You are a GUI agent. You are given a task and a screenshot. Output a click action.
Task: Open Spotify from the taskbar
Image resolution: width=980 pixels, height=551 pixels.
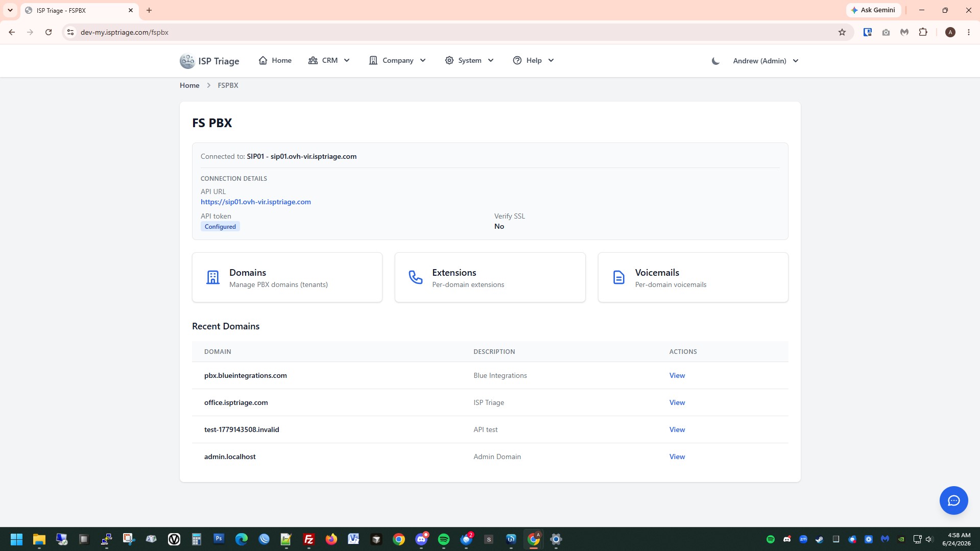tap(444, 539)
